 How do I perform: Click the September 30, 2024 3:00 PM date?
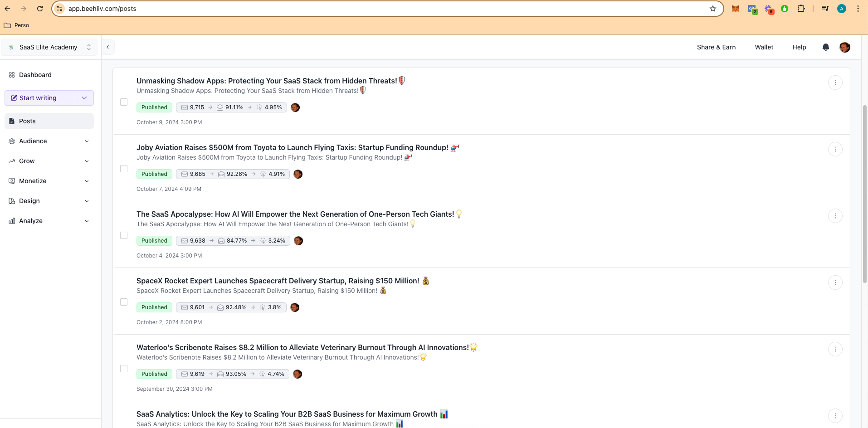(x=175, y=389)
